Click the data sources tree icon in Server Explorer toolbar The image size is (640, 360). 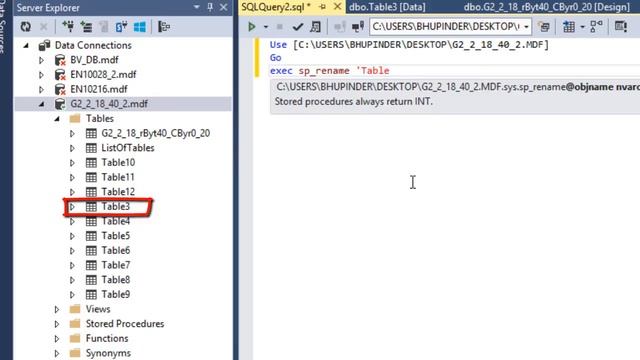pos(164,27)
